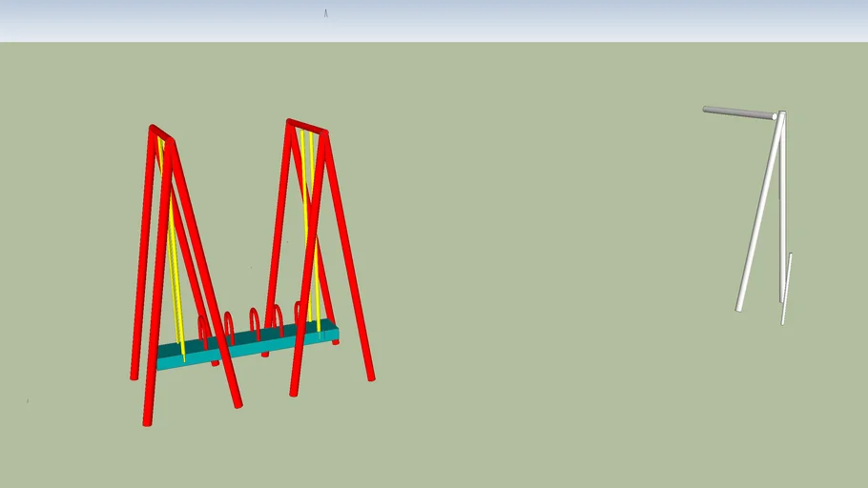Click the small dot on ground at far left
Viewport: 868px width, 488px height.
click(27, 400)
